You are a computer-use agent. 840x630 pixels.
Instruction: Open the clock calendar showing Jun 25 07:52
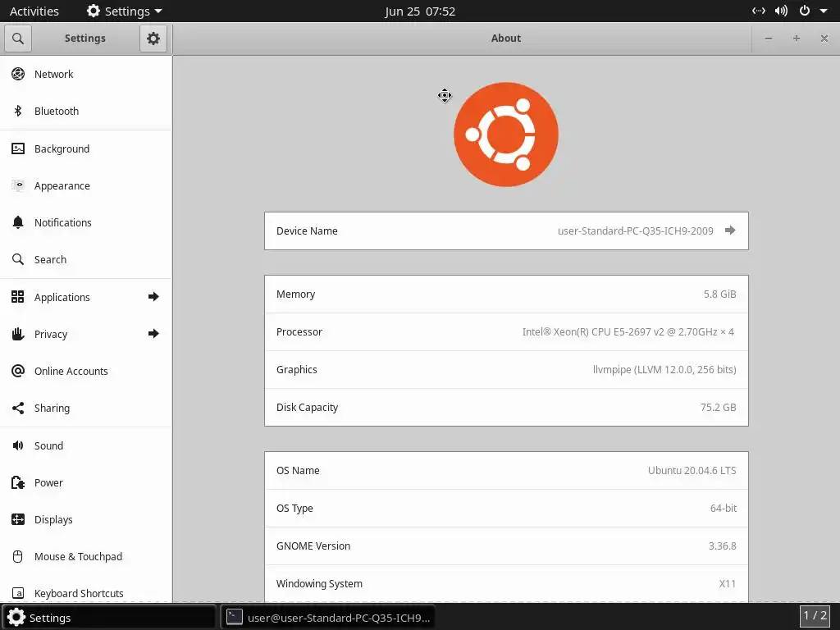tap(420, 11)
